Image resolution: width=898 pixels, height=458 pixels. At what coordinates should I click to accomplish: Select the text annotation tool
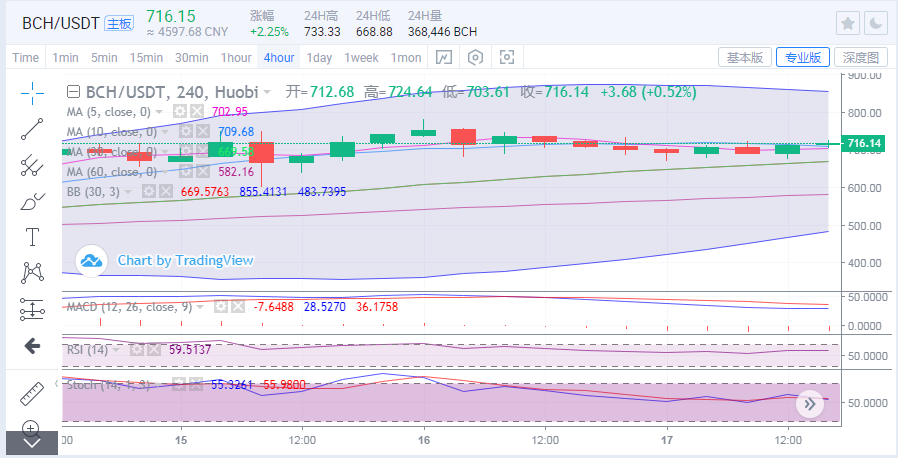33,237
